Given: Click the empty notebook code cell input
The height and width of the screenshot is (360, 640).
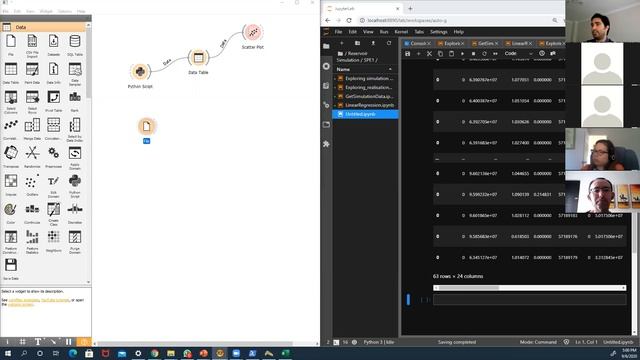Looking at the screenshot, I should click(529, 300).
